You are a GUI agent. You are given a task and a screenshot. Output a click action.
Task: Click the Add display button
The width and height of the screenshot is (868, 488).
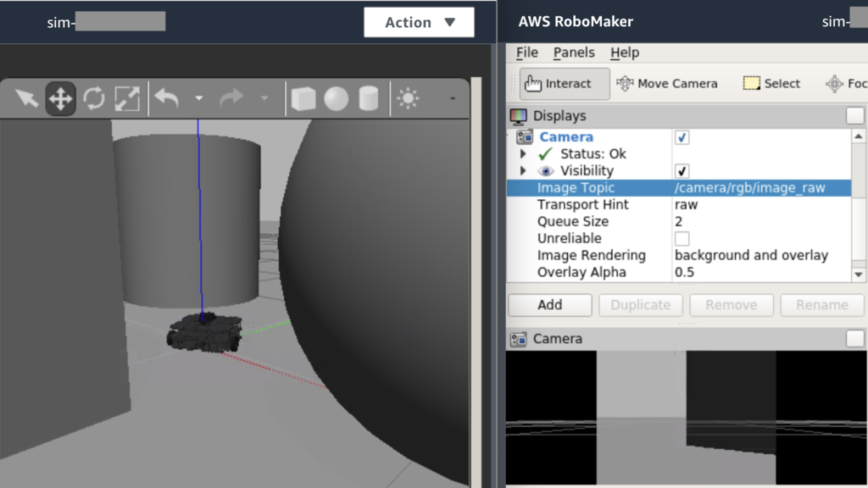tap(549, 305)
